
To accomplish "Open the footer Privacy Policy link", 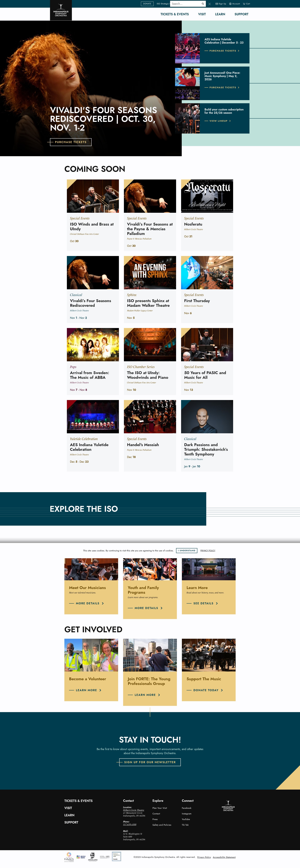I will [204, 857].
